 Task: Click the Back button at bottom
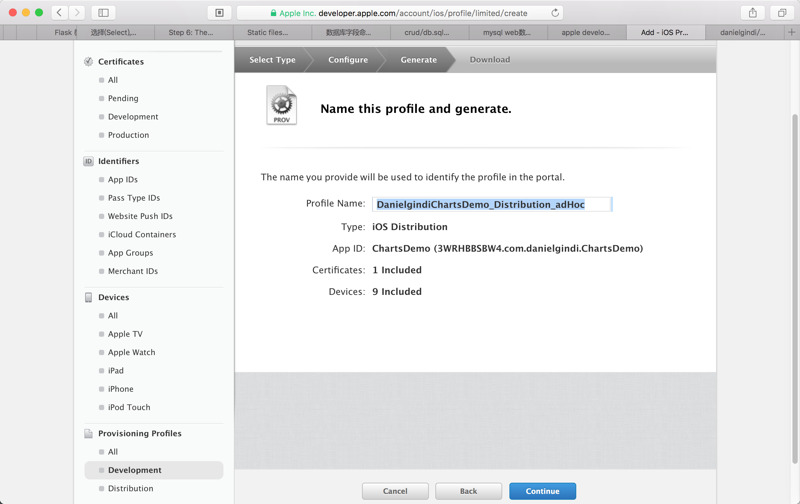468,491
